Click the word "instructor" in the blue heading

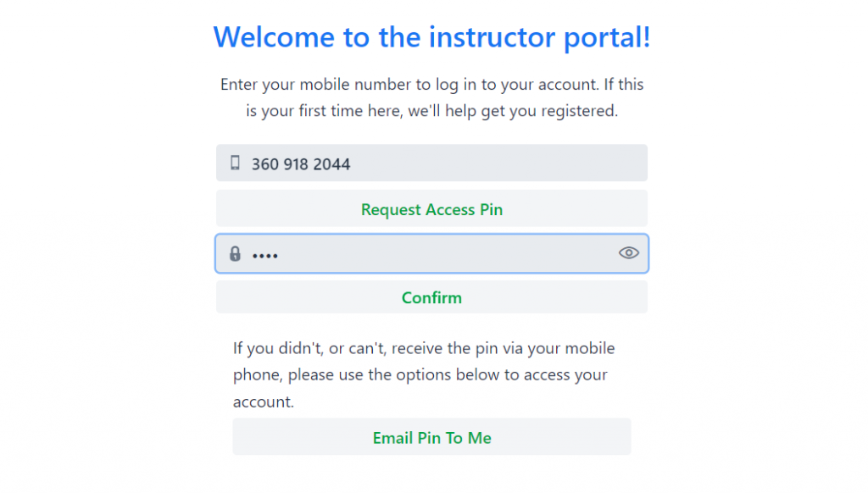tap(492, 37)
